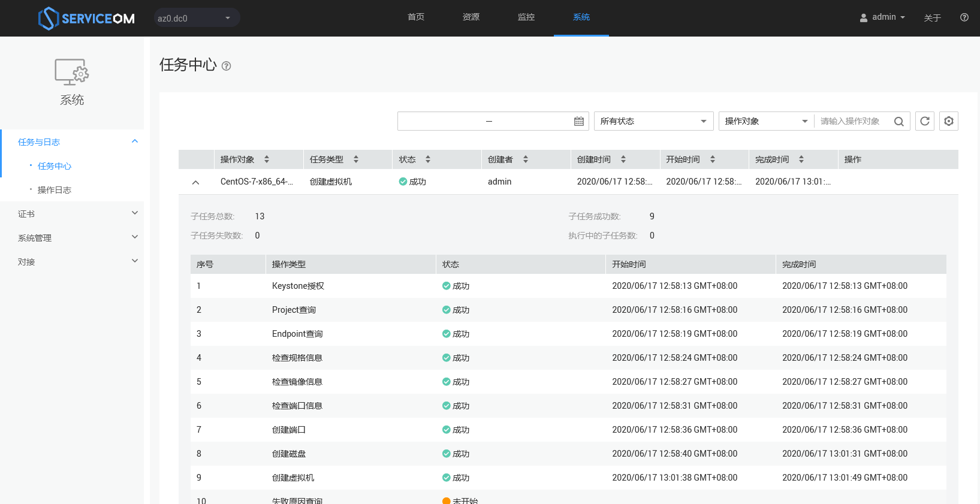This screenshot has height=504, width=980.
Task: Click success icon for Keystone授权 subtask
Action: (x=447, y=286)
